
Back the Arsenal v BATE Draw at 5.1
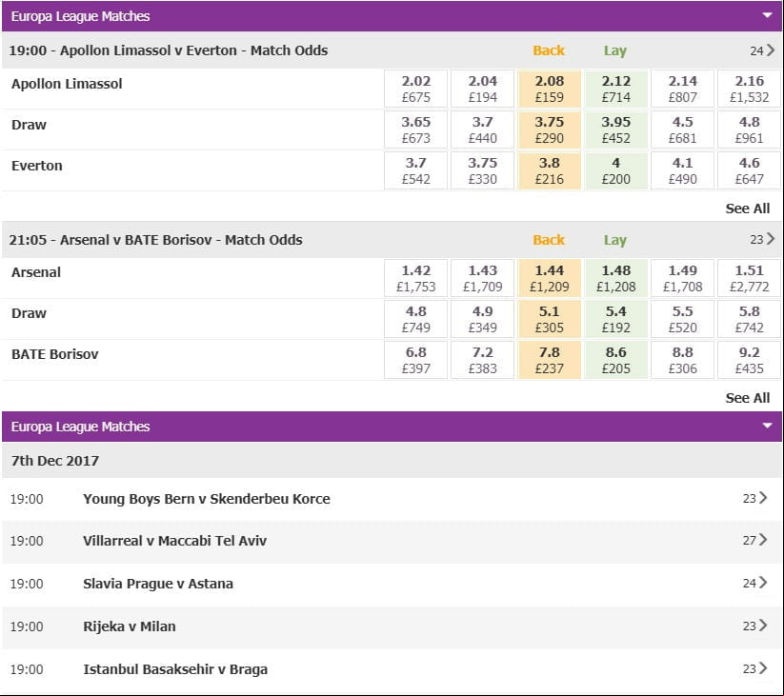click(x=549, y=319)
